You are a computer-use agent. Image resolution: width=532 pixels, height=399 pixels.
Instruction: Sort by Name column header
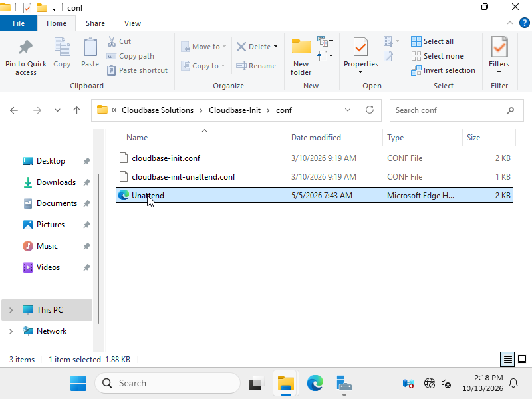coord(137,138)
